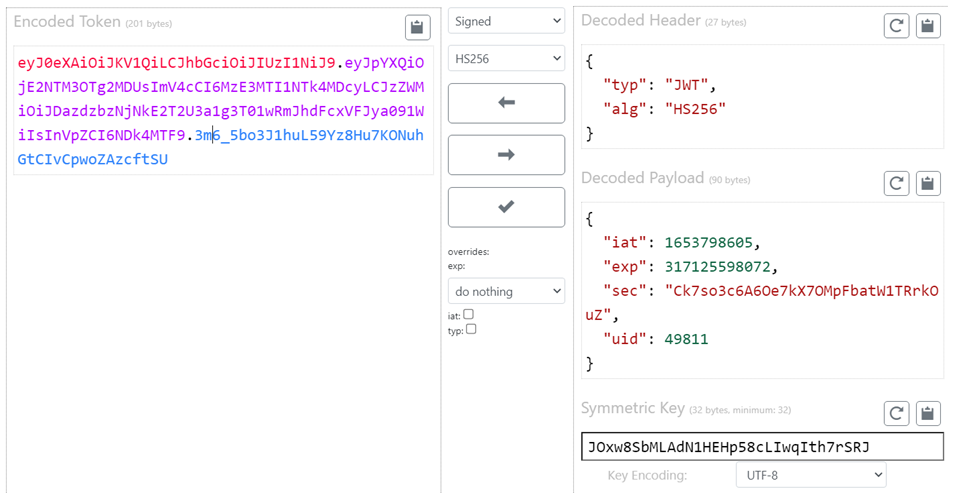Refresh the Decoded Payload section

[x=897, y=183]
